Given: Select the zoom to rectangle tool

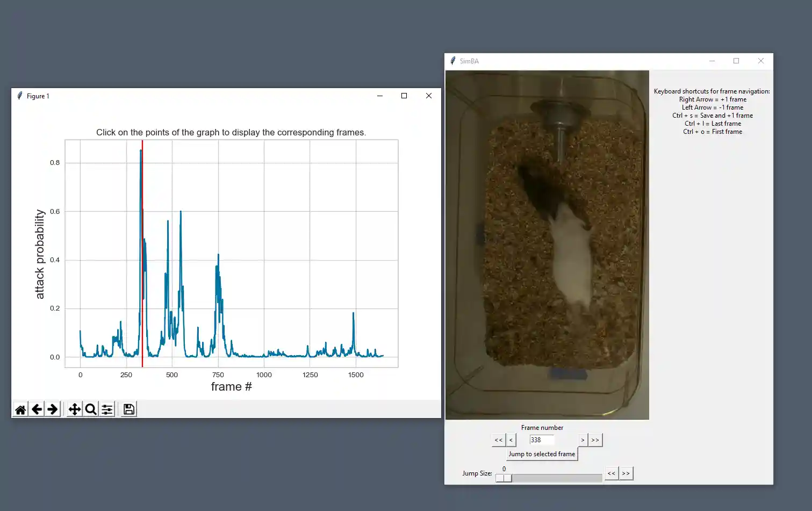Looking at the screenshot, I should click(91, 409).
